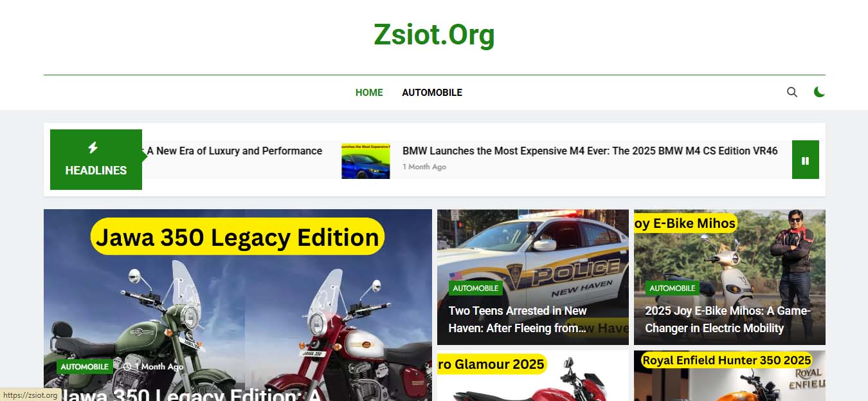Click Automobile tag on police car post
The image size is (868, 401).
point(476,288)
